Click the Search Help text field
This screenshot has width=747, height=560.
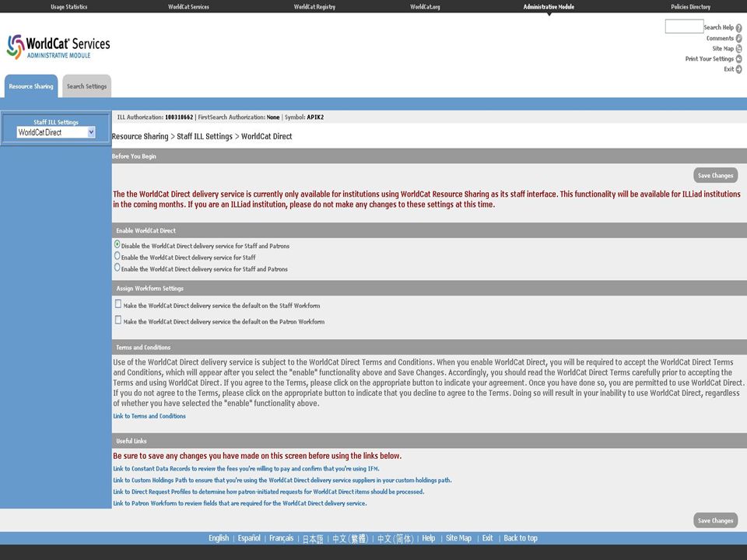click(x=684, y=26)
